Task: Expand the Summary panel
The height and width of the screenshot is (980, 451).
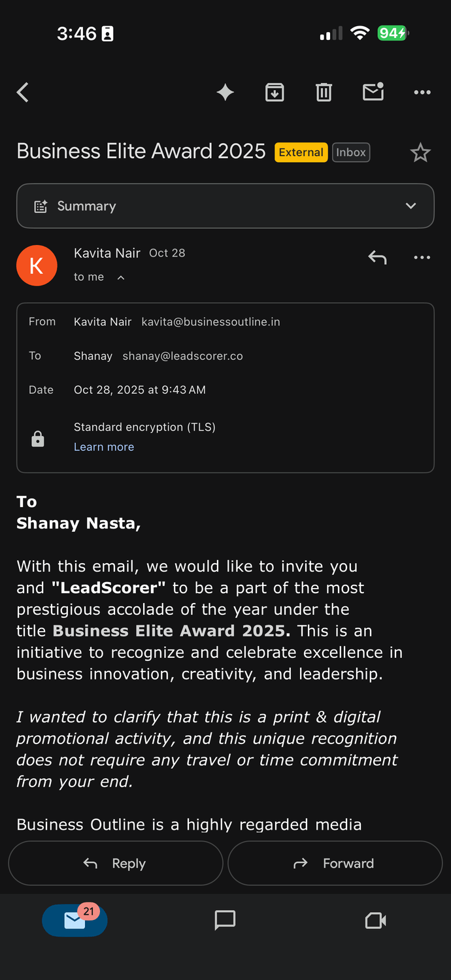Action: pos(410,206)
